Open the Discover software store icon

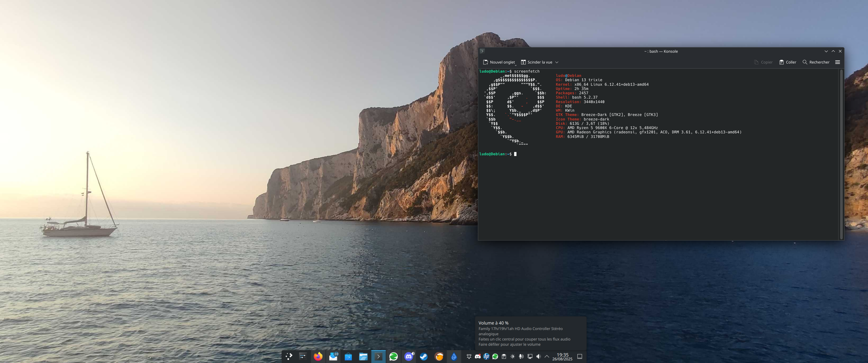pyautogui.click(x=348, y=356)
